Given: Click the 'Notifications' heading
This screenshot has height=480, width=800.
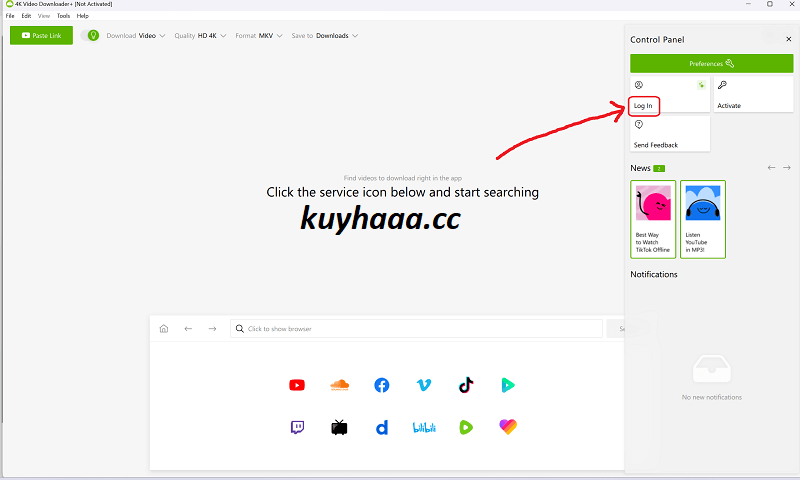Looking at the screenshot, I should coord(654,274).
